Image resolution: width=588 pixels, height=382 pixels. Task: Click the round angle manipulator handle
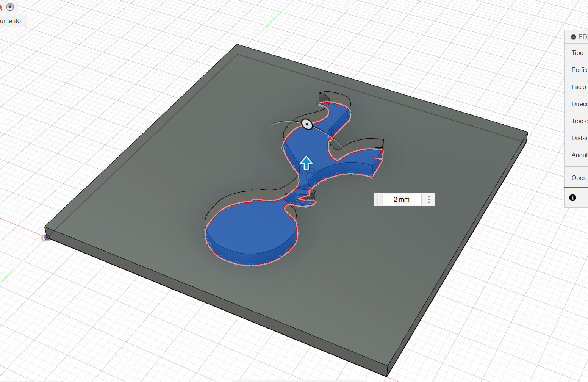(x=307, y=124)
